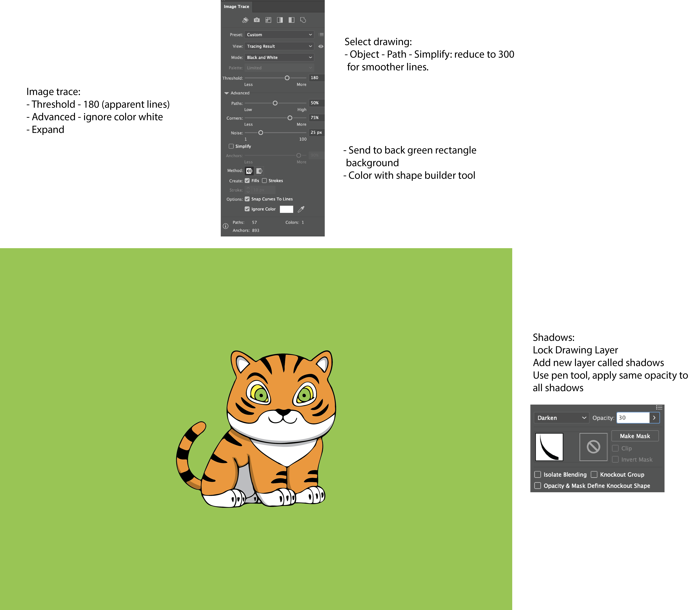Enable the Simplify checkbox

point(231,146)
